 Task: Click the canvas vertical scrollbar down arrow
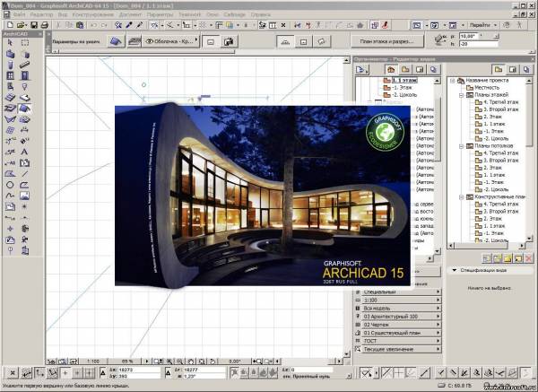(x=346, y=354)
